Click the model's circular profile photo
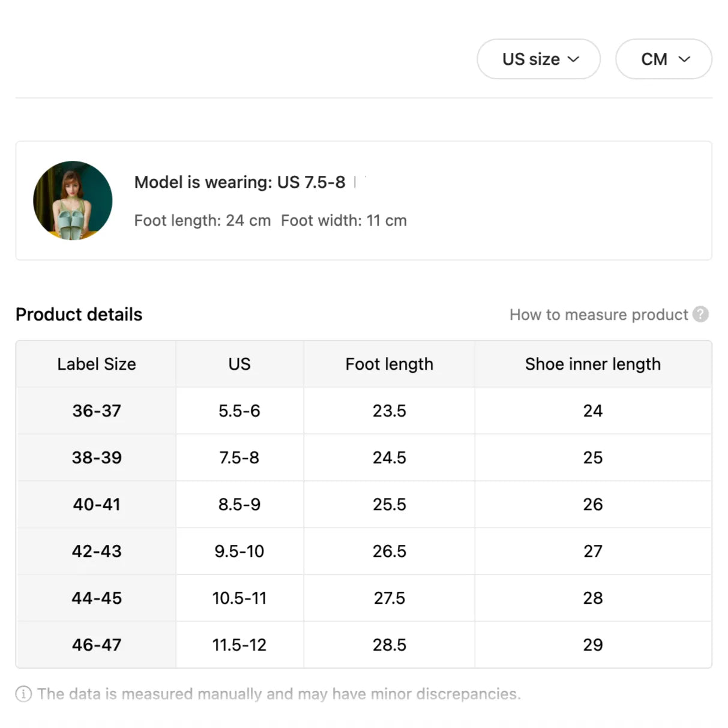Screen dimensions: 728x728 73,200
